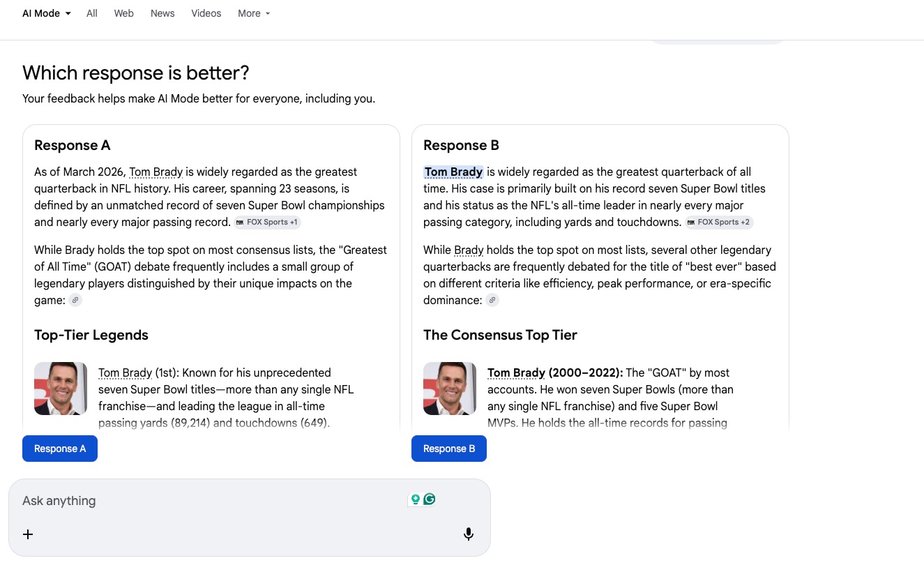924x572 pixels.
Task: Choose the Response A button
Action: (60, 449)
